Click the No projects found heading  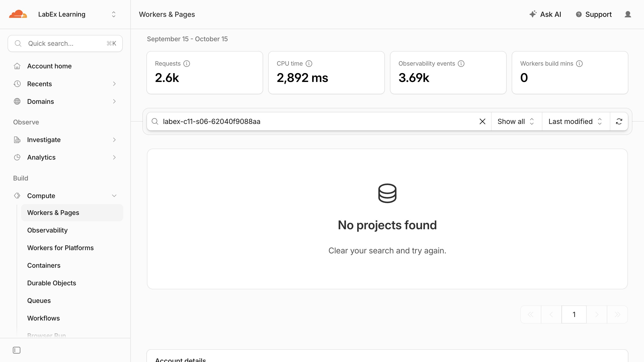[x=387, y=225]
